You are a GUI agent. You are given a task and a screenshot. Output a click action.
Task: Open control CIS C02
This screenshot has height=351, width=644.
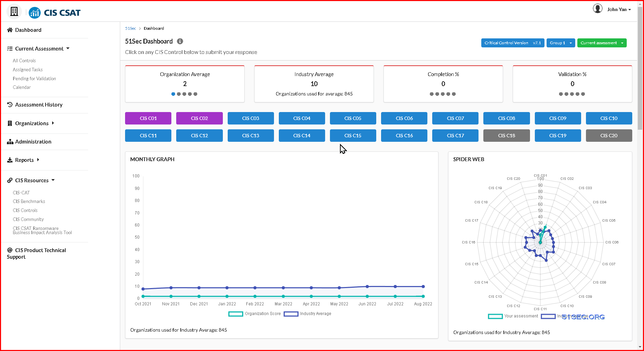[x=199, y=118]
